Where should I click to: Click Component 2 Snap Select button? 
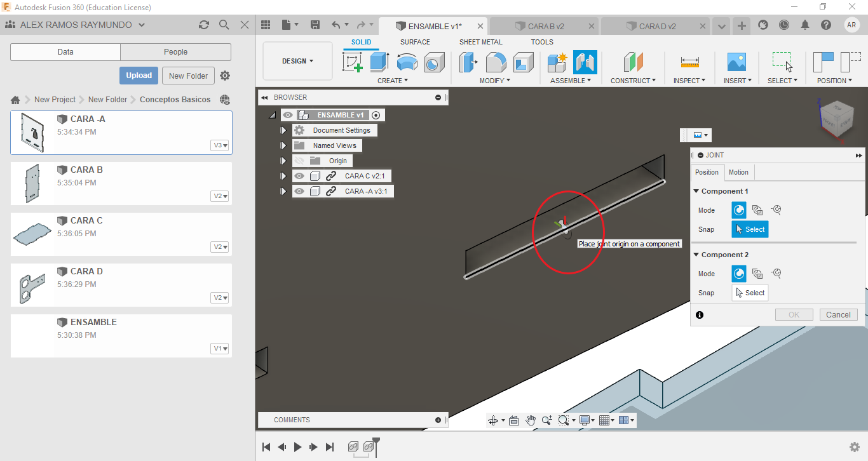click(x=750, y=293)
